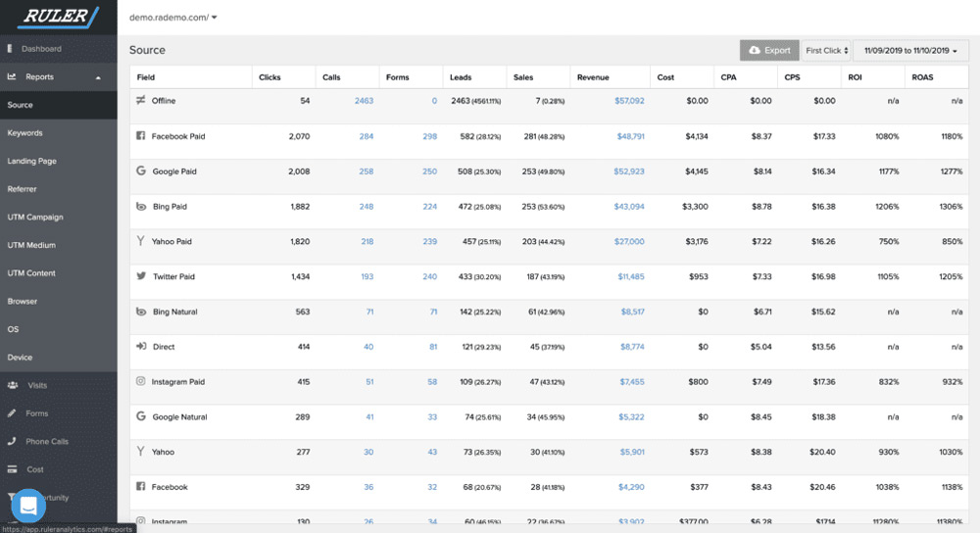This screenshot has width=980, height=533.
Task: Click the Google Paid row icon
Action: (x=140, y=170)
